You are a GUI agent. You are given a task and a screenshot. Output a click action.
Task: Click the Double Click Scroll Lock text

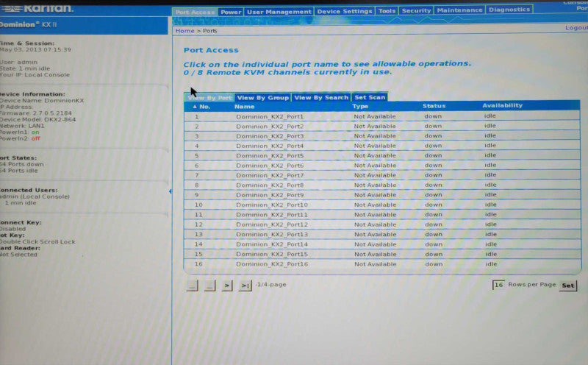coord(37,242)
